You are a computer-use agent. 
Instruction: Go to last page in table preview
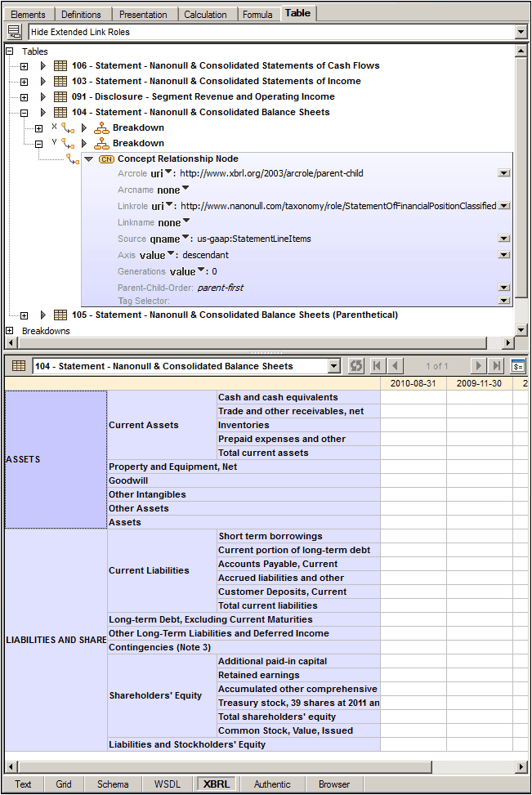click(497, 366)
